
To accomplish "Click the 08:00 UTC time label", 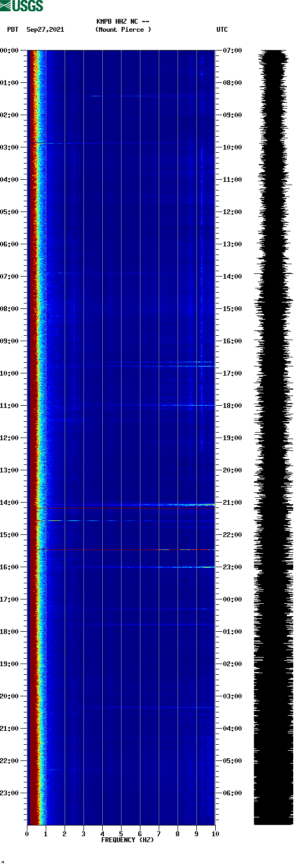I will (x=232, y=83).
